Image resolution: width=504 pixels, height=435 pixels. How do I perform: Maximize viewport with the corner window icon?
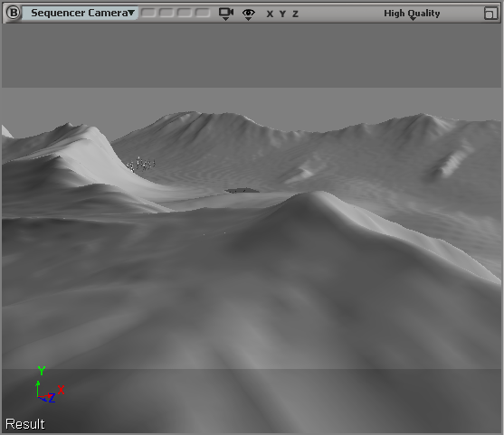(490, 14)
